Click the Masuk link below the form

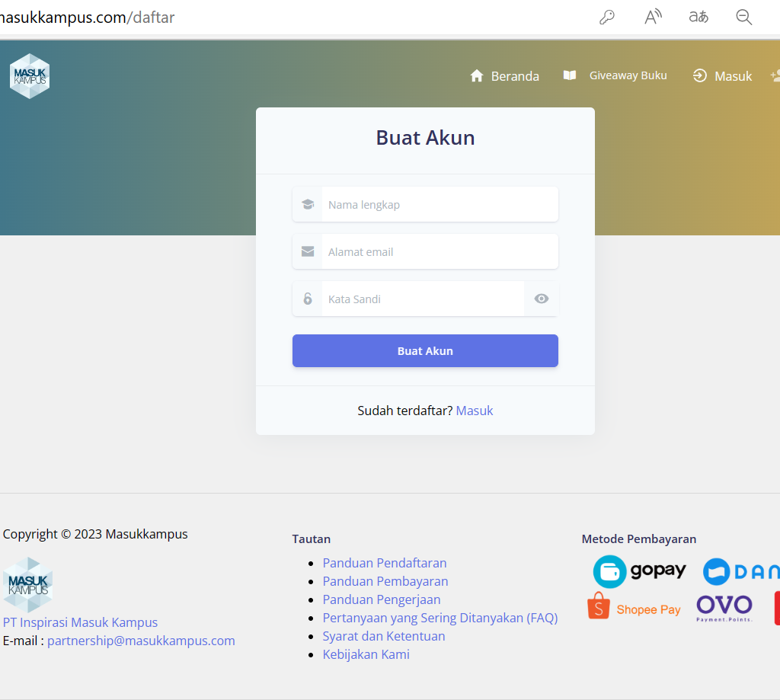point(475,411)
